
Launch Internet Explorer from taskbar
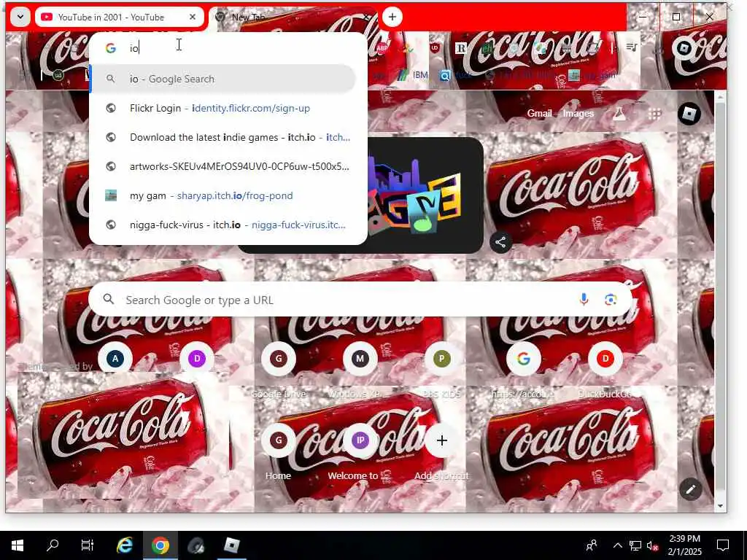[124, 545]
